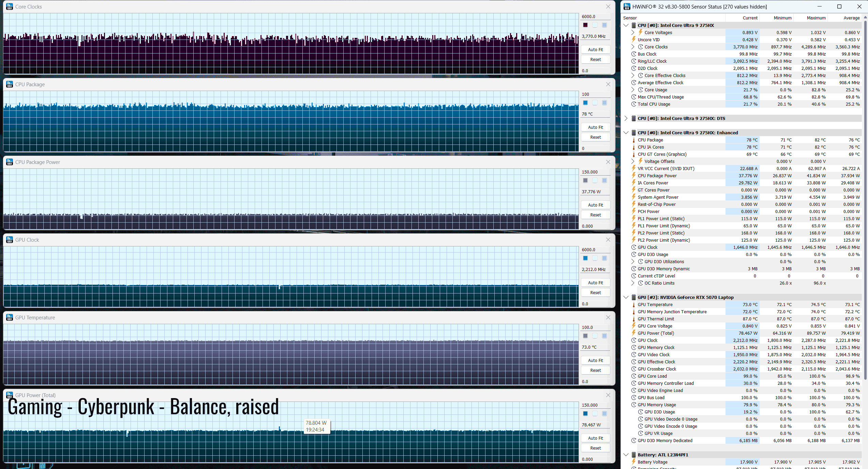Open the blue graph color swatch in GPU Clock
Screen dimensions: 868x469
(x=585, y=258)
